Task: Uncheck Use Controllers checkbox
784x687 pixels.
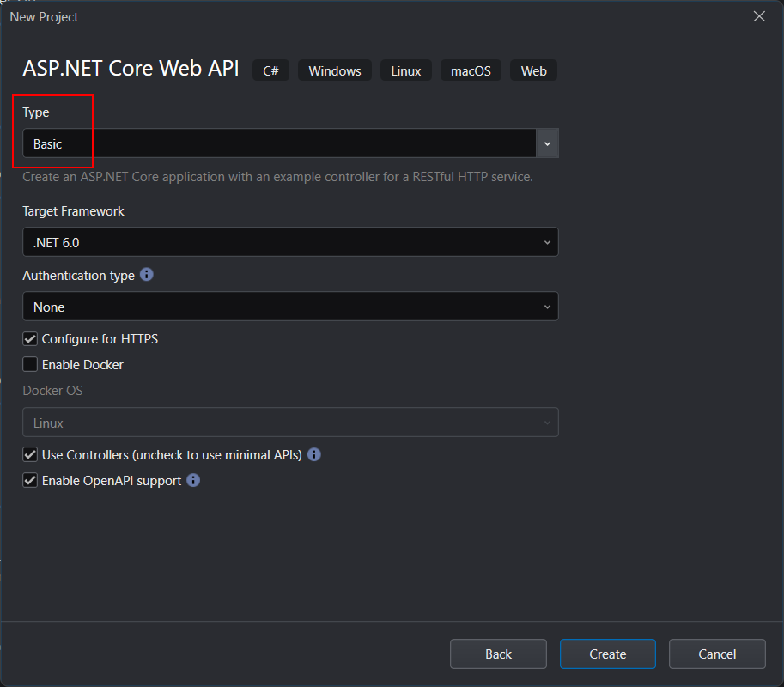Action: coord(30,455)
